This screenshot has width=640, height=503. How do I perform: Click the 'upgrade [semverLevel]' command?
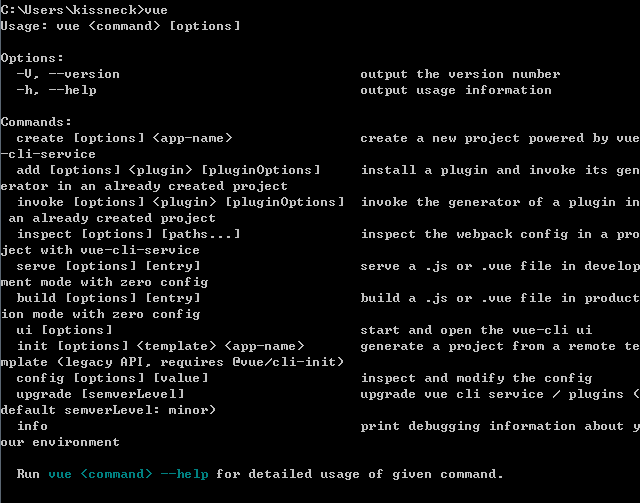(100, 394)
